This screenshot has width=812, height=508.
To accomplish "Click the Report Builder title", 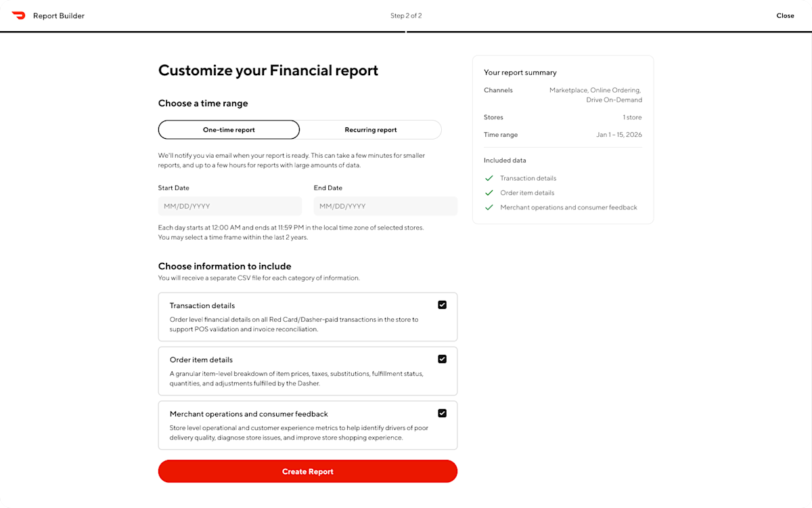I will tap(60, 15).
